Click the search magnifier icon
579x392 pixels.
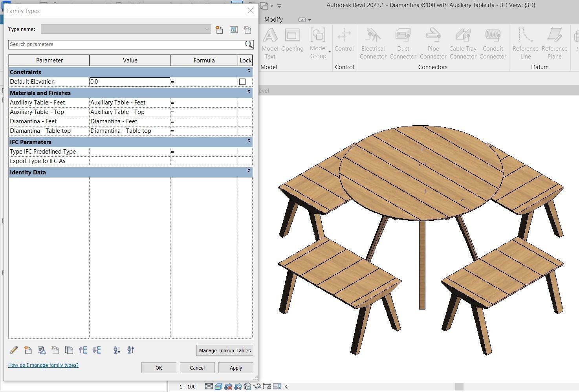[x=249, y=44]
